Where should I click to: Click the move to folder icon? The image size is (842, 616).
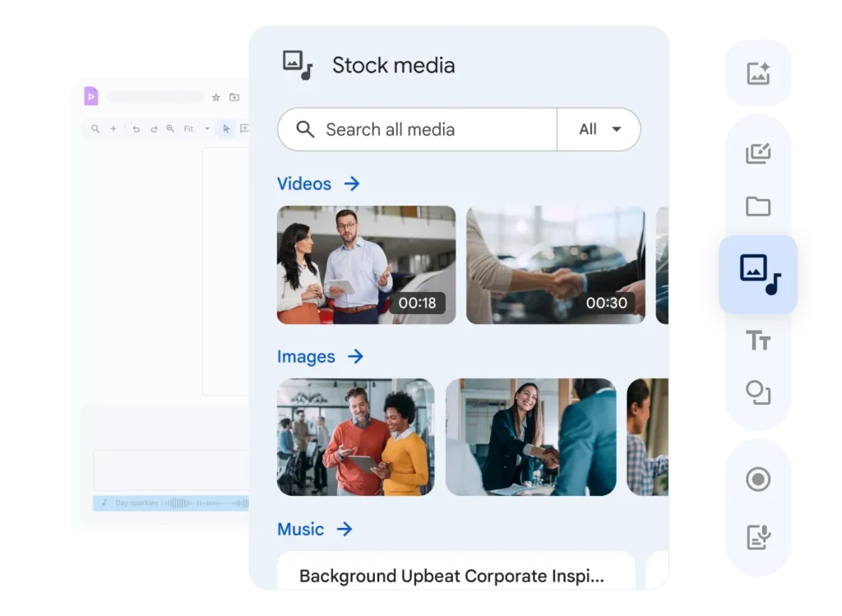[x=234, y=97]
